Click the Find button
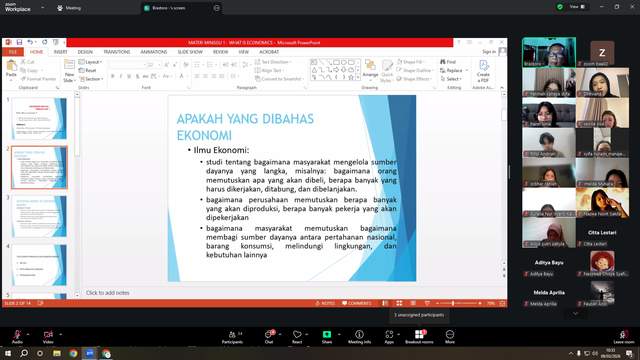Image resolution: width=640 pixels, height=360 pixels. click(448, 62)
